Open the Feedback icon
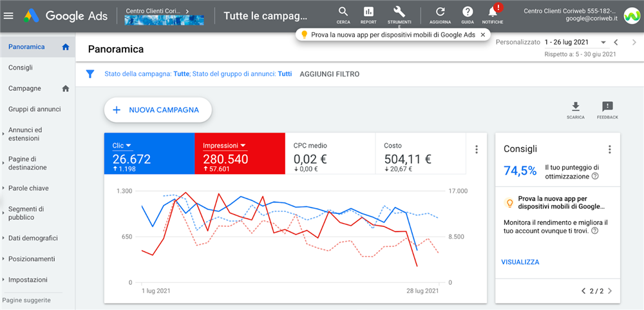The height and width of the screenshot is (310, 644). pos(607,110)
